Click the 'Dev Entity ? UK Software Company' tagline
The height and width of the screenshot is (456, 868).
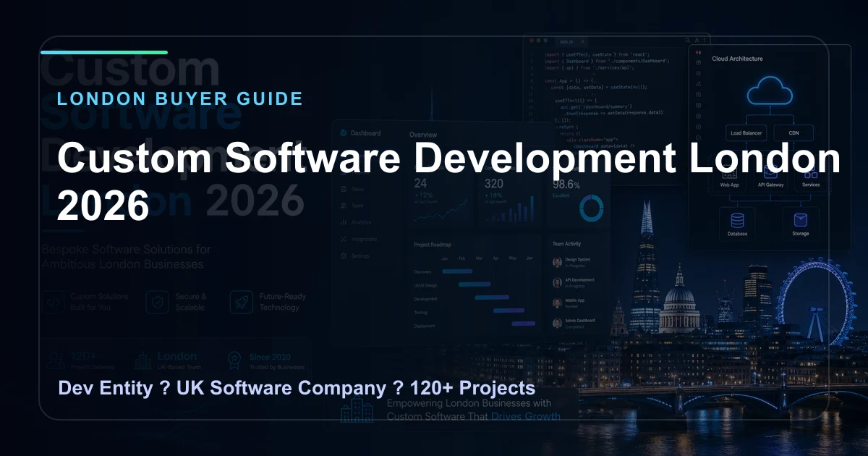[x=221, y=389]
